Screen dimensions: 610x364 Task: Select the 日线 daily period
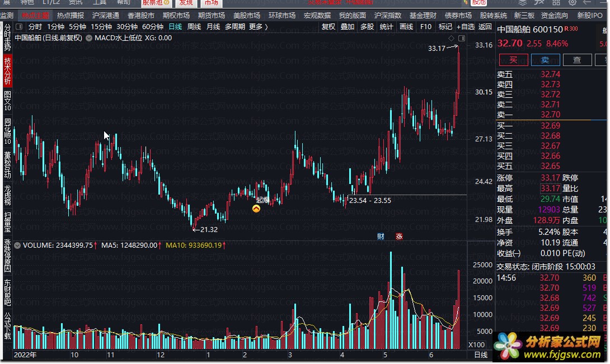tap(175, 27)
